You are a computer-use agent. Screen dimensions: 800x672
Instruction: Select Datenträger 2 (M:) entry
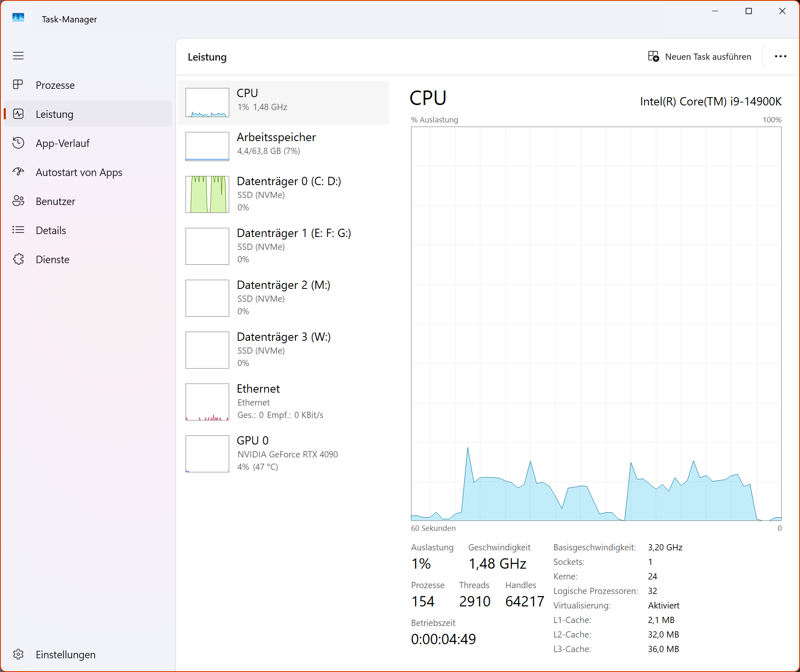283,297
